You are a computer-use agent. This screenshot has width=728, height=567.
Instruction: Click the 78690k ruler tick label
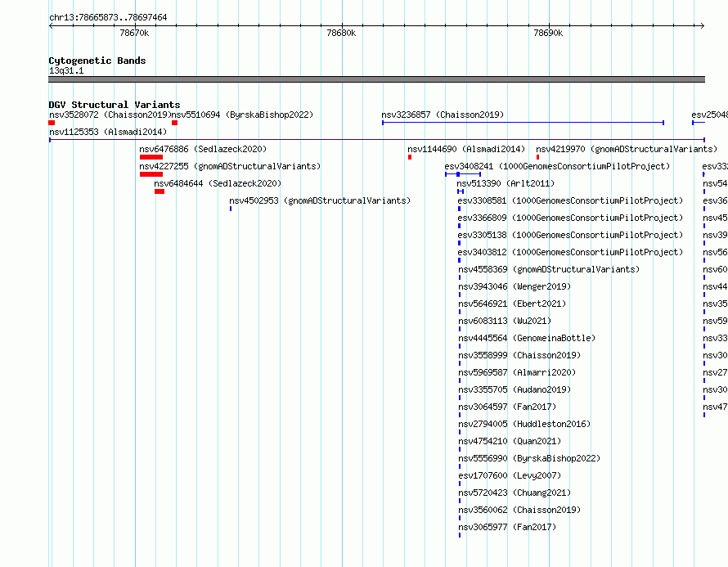point(548,33)
